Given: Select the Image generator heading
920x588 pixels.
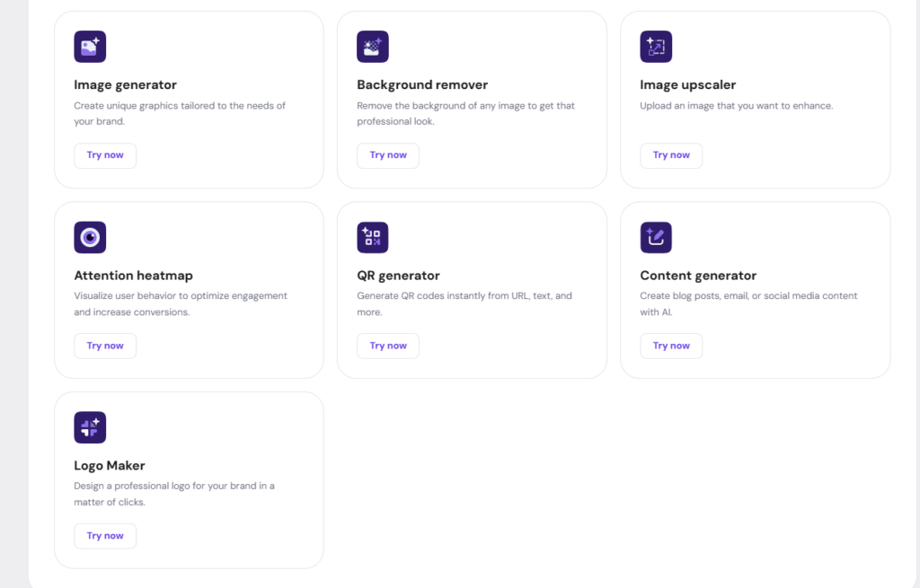Looking at the screenshot, I should point(125,85).
